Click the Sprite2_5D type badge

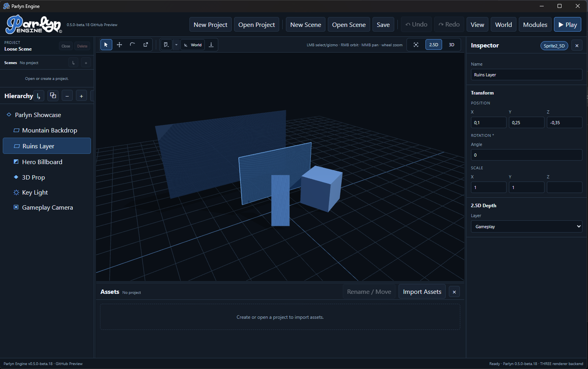554,46
